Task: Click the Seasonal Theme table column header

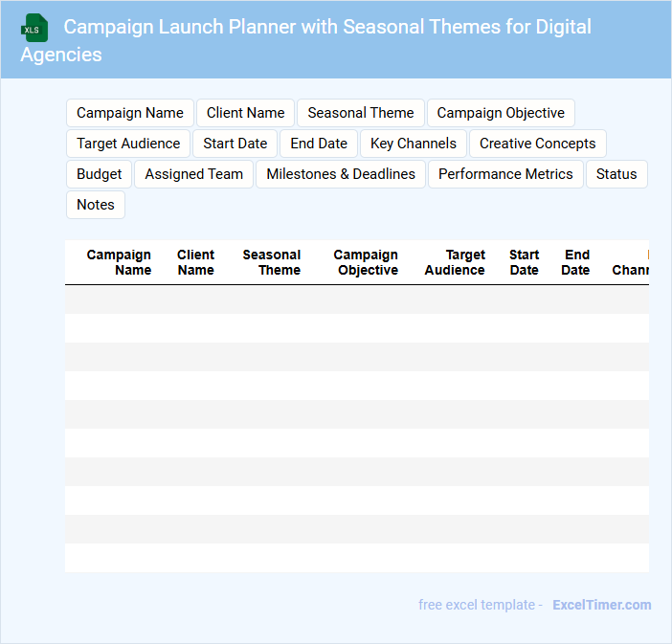Action: tap(272, 262)
